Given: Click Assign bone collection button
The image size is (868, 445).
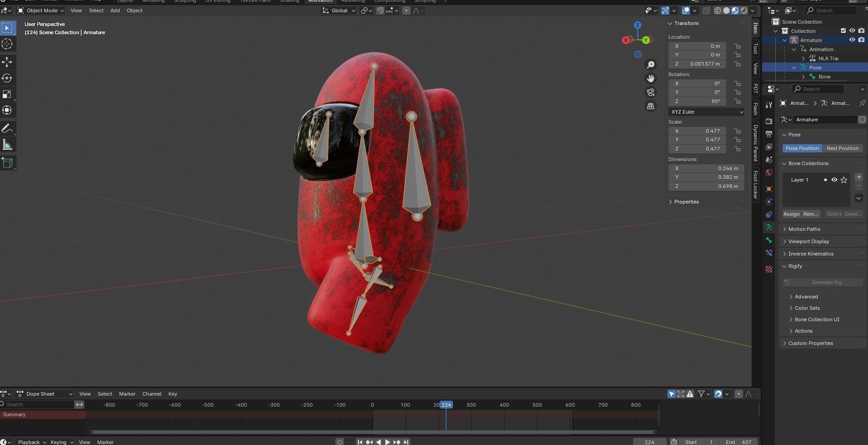Looking at the screenshot, I should click(791, 214).
